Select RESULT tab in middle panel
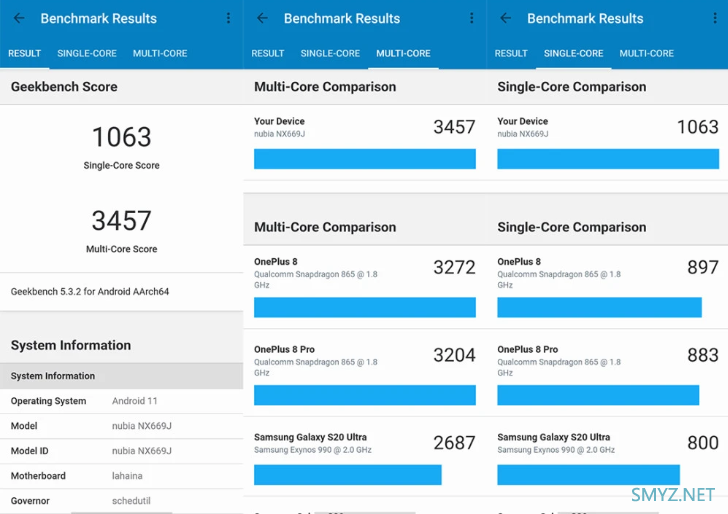 [268, 53]
